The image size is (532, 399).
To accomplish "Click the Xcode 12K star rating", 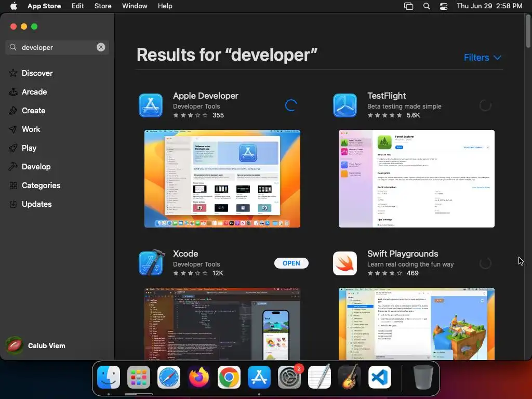I will click(x=198, y=273).
